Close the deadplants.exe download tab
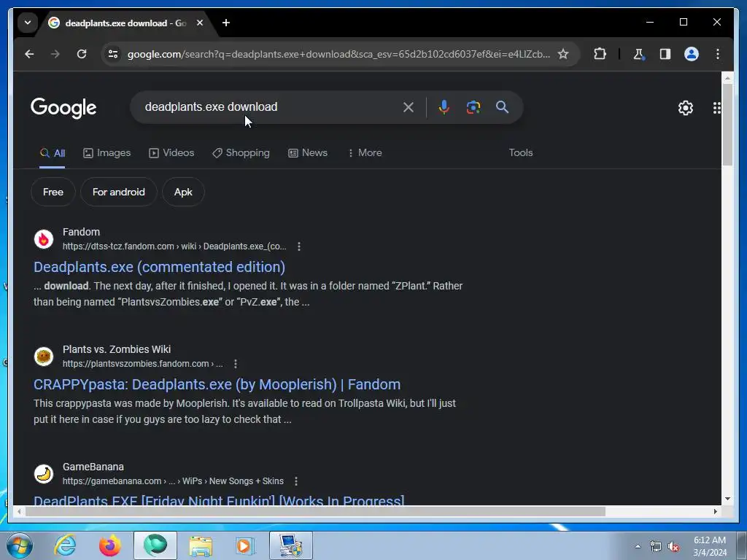747x560 pixels. coord(200,23)
